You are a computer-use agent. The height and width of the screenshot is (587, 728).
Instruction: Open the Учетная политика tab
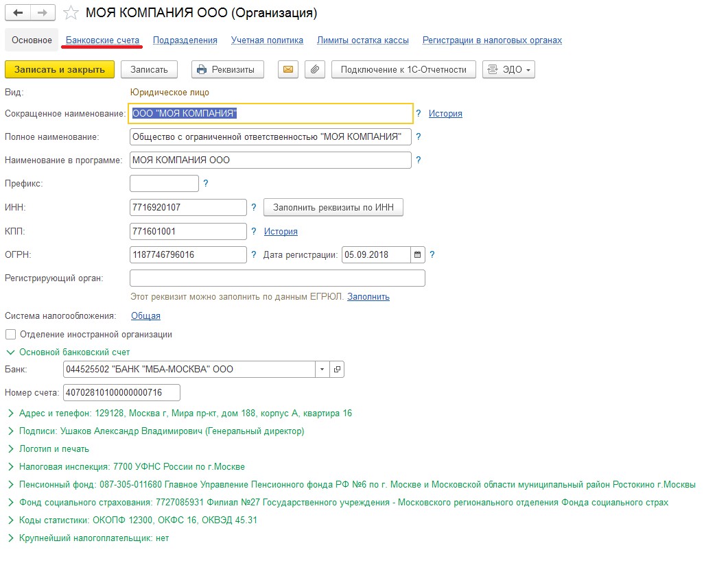[x=267, y=40]
